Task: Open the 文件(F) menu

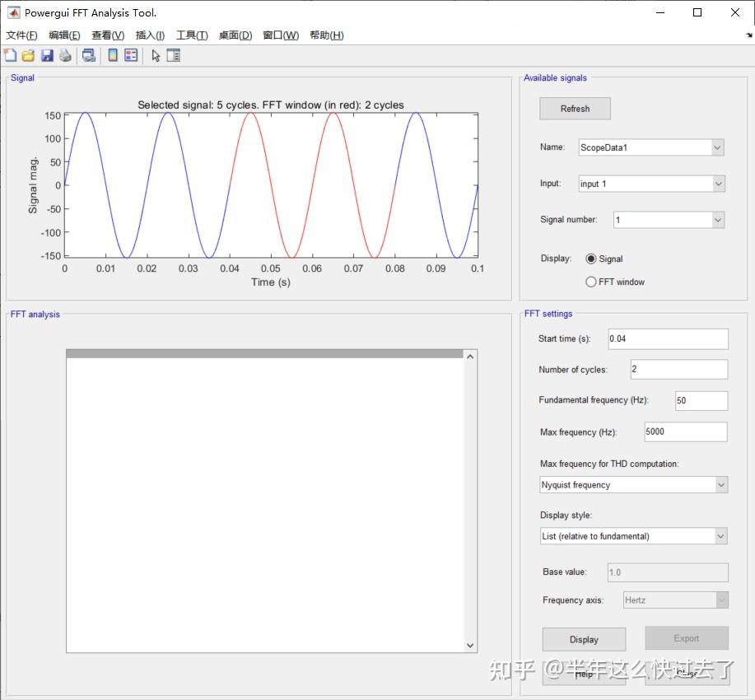Action: click(x=21, y=35)
